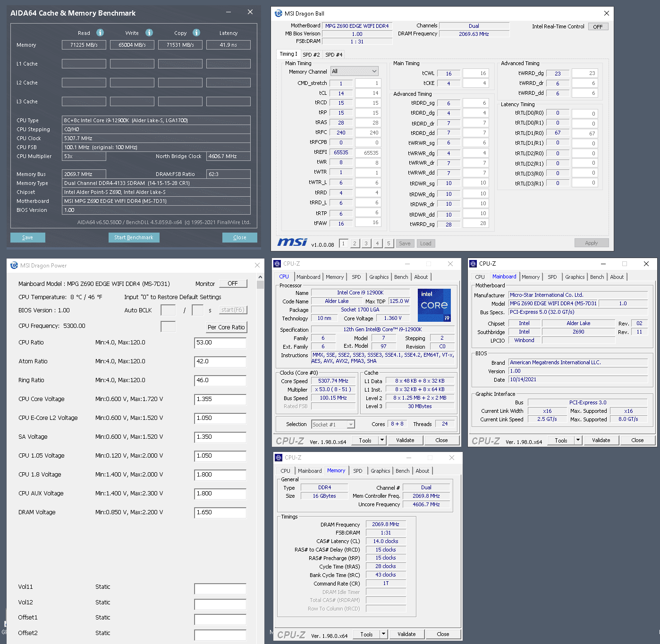Toggle the Monitor OFF button in Dragon Power
This screenshot has height=644, width=660.
click(x=233, y=284)
